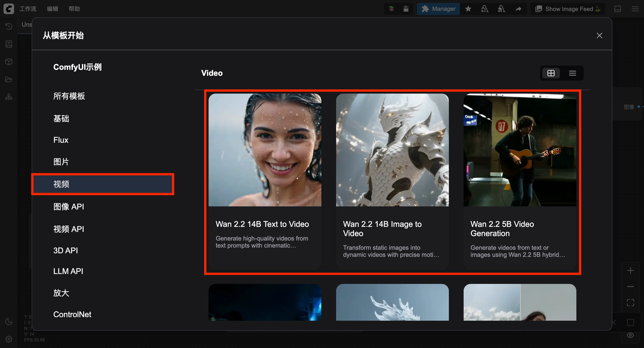Open the hierarchy tree sidebar icon

9,97
